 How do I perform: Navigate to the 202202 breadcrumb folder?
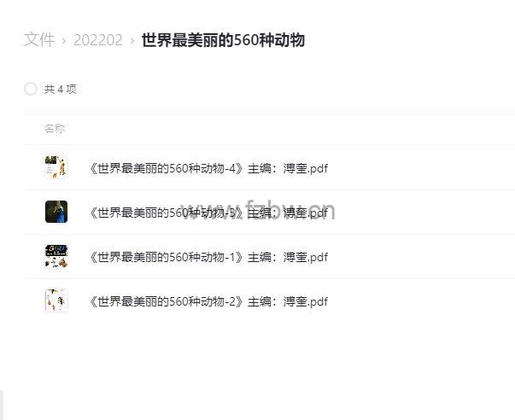pos(98,40)
